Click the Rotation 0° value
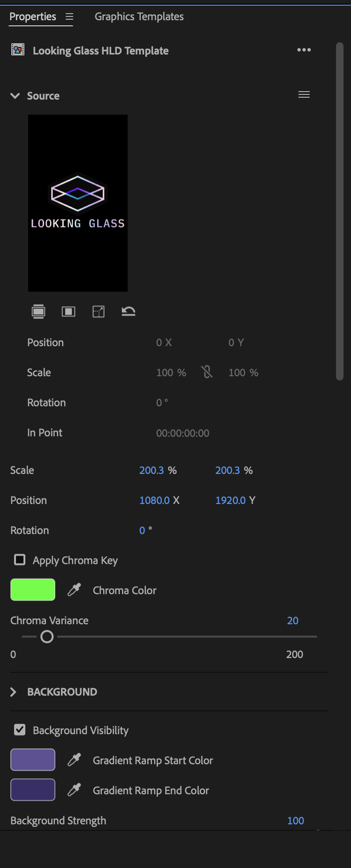The width and height of the screenshot is (351, 868). click(142, 530)
